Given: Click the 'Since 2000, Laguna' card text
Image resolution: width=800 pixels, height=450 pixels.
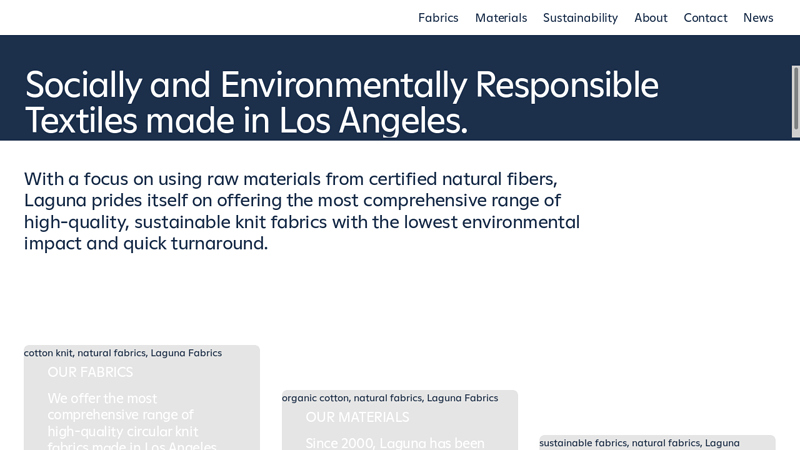Looking at the screenshot, I should 394,443.
